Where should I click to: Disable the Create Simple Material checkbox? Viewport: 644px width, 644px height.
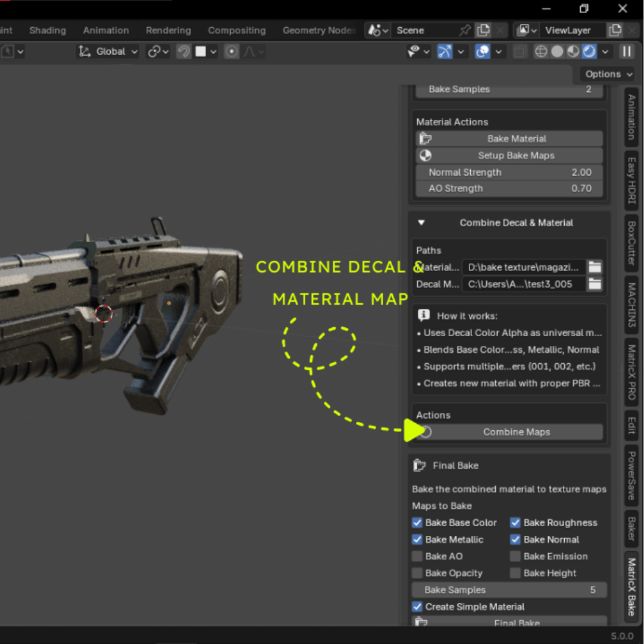(x=417, y=607)
